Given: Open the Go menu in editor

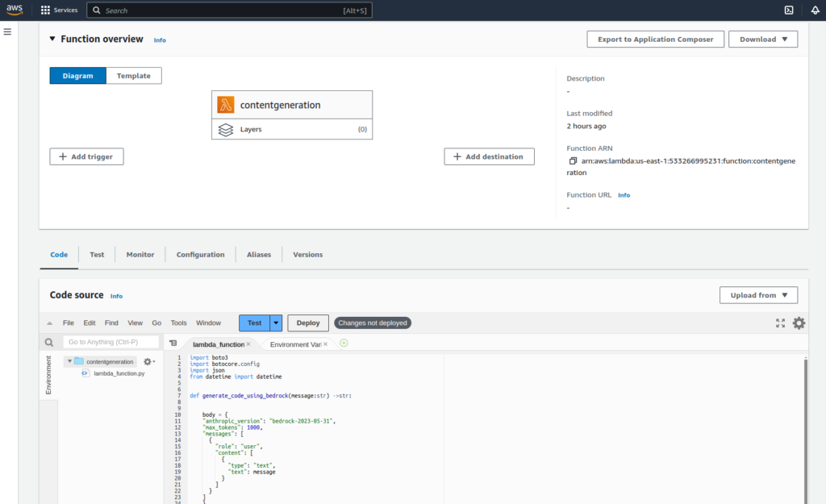Looking at the screenshot, I should [x=156, y=323].
